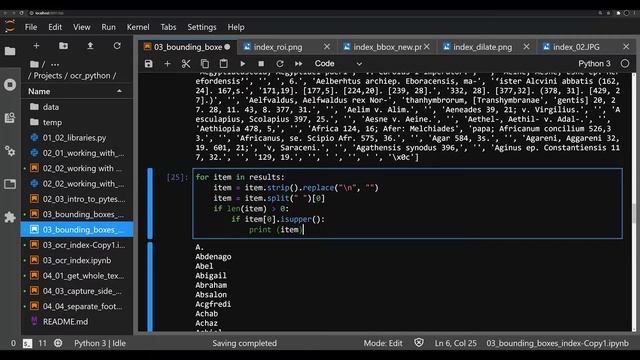Open the Run menu

[109, 27]
